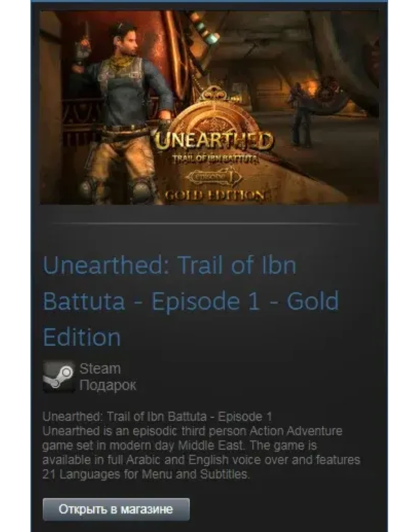Viewport: 419px width, 532px height.
Task: Click the Steam logo icon
Action: [x=58, y=377]
